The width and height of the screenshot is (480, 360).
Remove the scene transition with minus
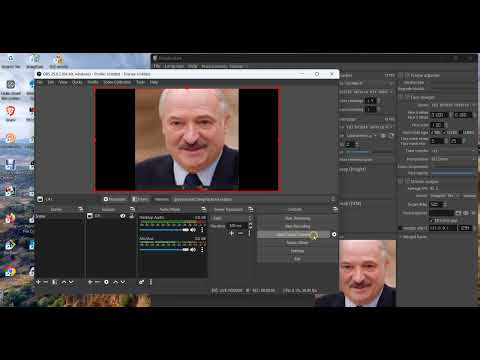[240, 233]
